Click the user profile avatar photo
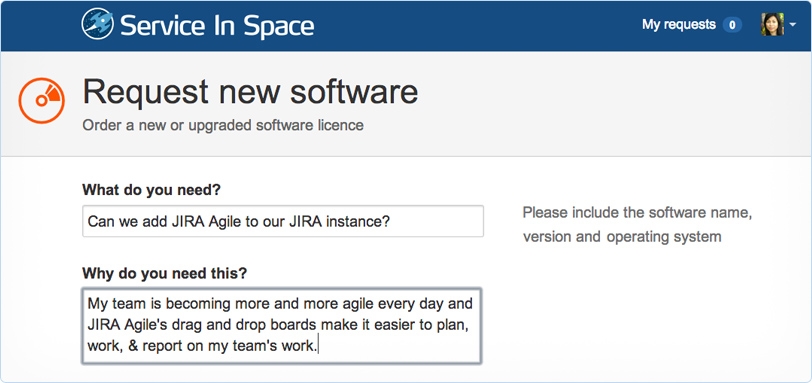 point(772,24)
